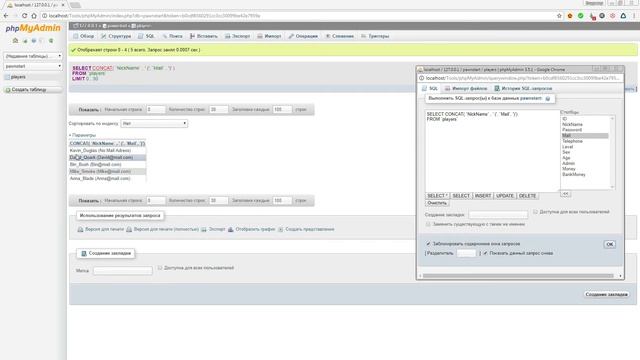Click the 'Создать представление' link
The image size is (640, 360).
[310, 229]
